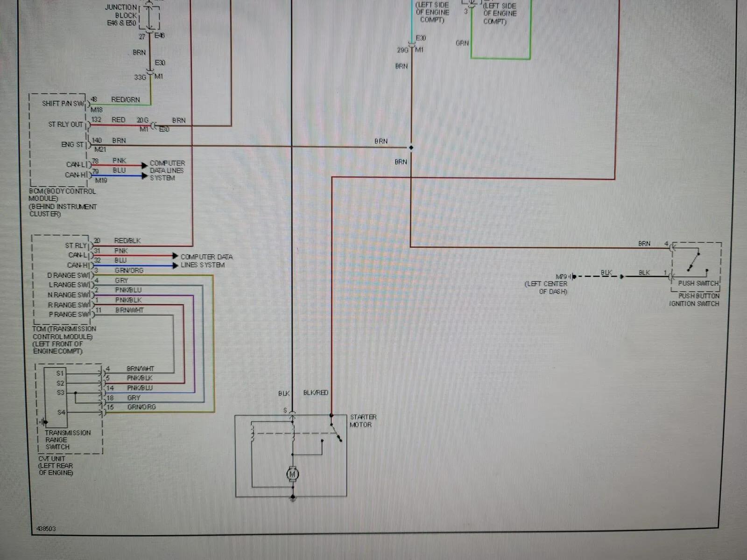Click the 29G M1 connector label

410,50
